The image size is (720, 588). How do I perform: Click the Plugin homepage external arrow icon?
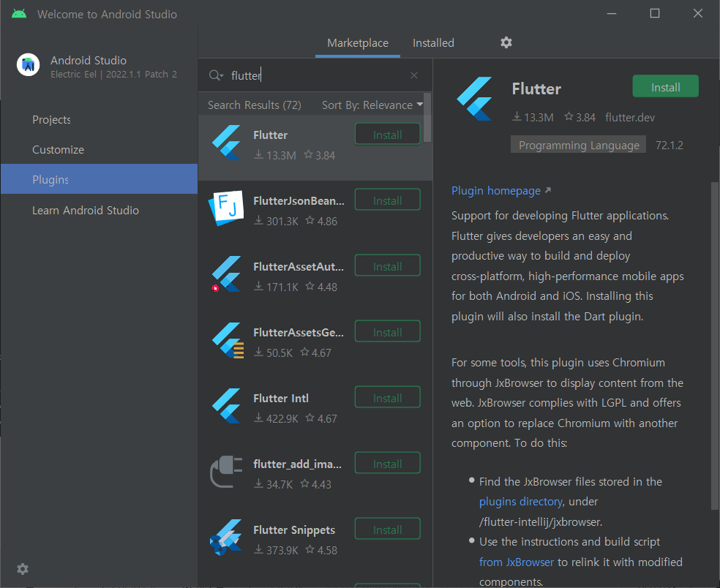pyautogui.click(x=548, y=190)
